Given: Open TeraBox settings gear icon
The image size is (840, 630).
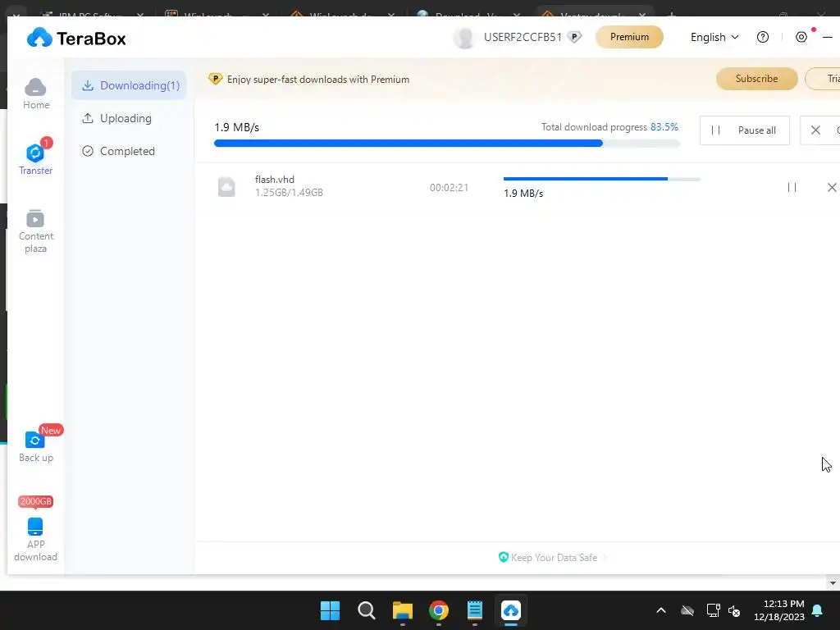Looking at the screenshot, I should point(801,37).
